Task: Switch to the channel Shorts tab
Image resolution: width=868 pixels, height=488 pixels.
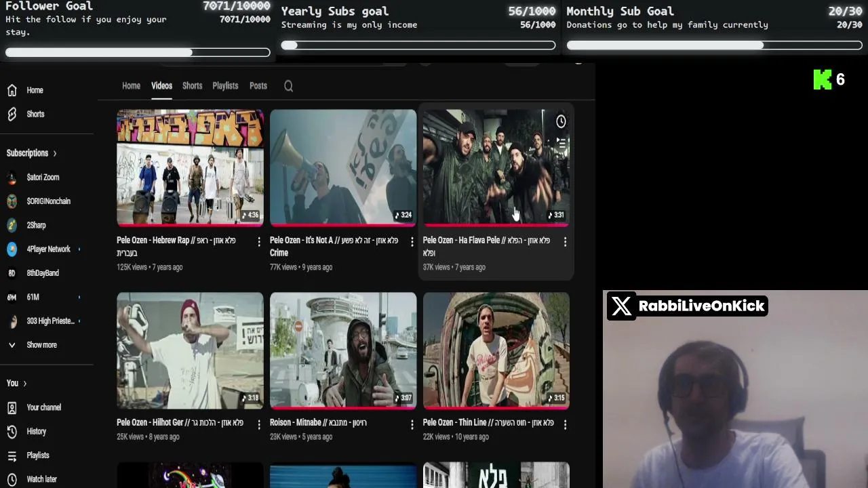Action: (x=192, y=86)
